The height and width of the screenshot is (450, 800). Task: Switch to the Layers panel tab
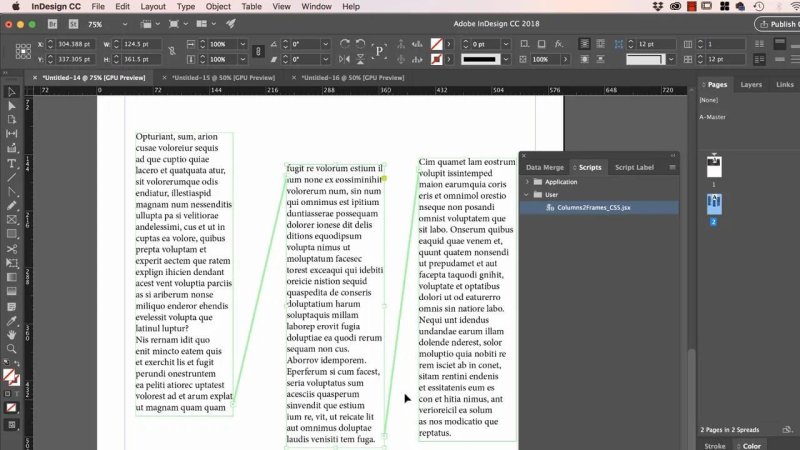click(751, 85)
